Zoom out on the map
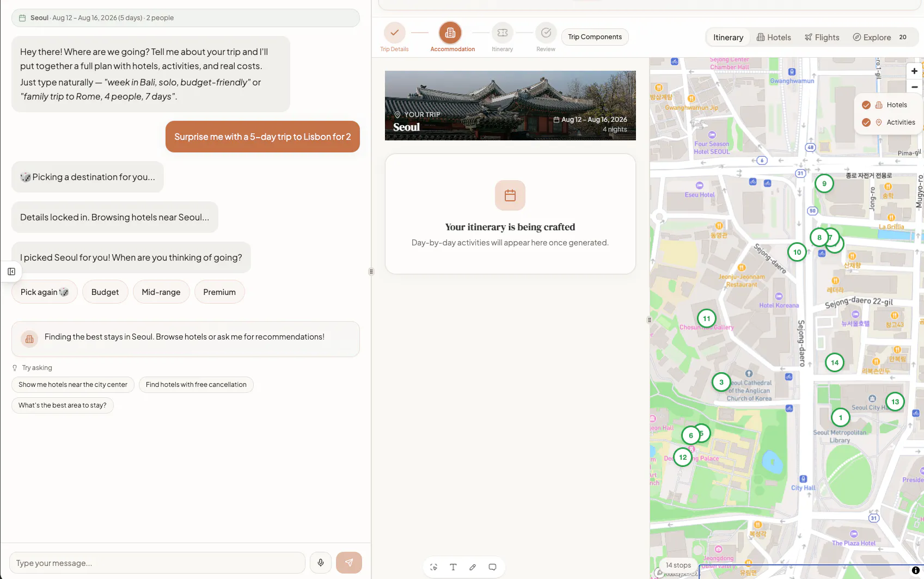The height and width of the screenshot is (579, 924). click(x=915, y=87)
